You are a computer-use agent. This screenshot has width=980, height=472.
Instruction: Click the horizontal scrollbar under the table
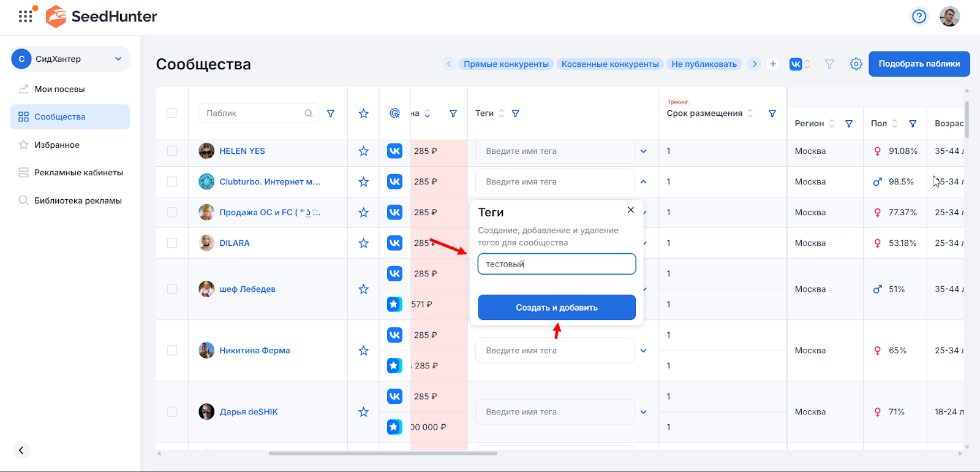tap(383, 454)
